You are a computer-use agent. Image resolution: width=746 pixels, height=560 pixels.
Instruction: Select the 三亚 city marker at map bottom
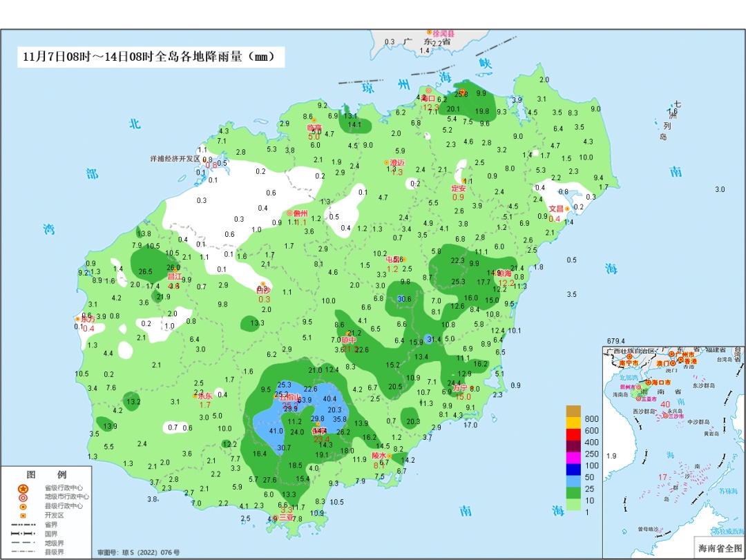(x=276, y=518)
